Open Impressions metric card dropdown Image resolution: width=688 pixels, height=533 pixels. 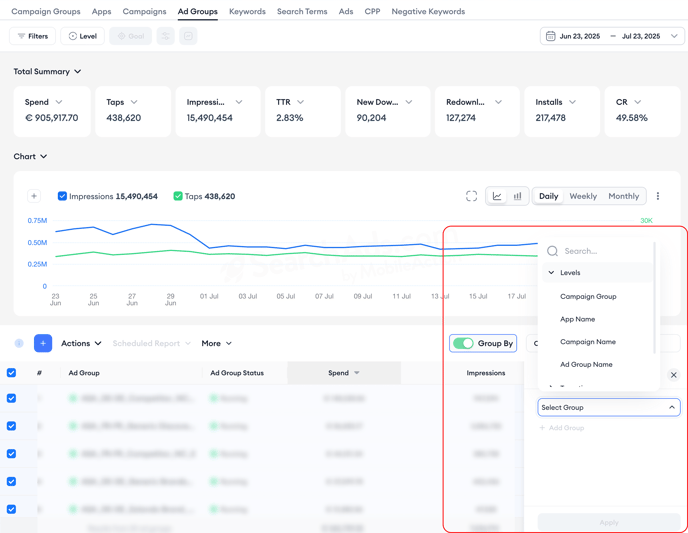point(239,102)
